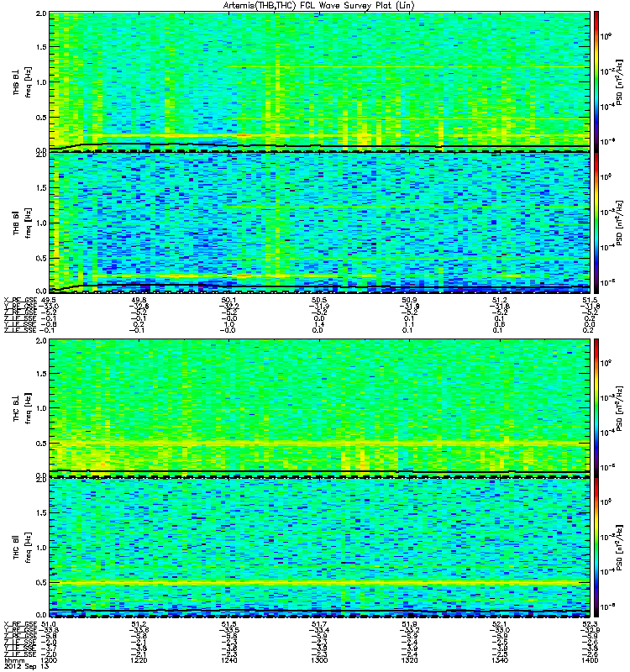Click the top THB panel color bar

(596, 80)
